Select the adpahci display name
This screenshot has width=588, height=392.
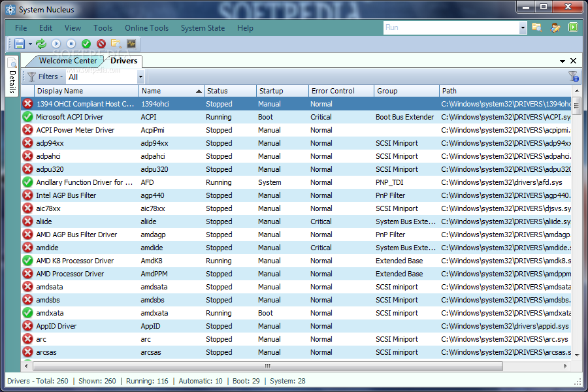(x=48, y=156)
